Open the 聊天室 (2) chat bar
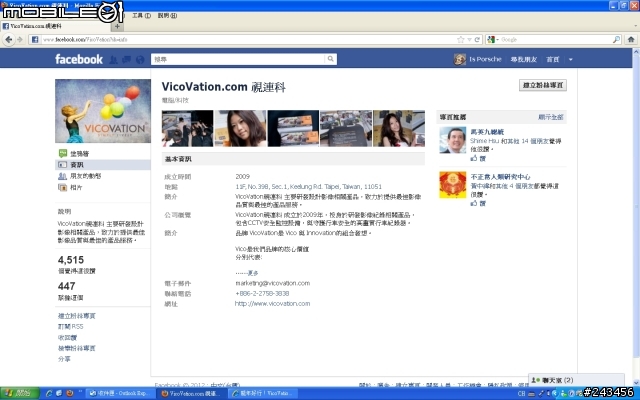The height and width of the screenshot is (400, 640). (x=576, y=380)
